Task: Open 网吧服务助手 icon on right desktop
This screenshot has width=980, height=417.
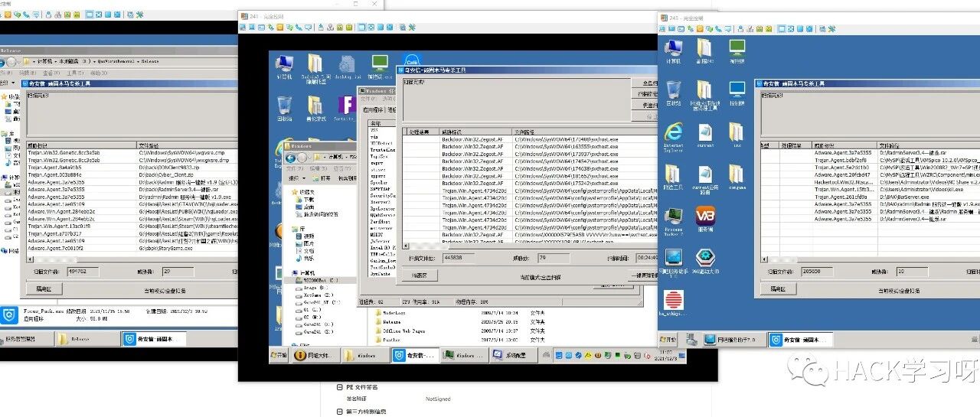Action: [x=674, y=262]
